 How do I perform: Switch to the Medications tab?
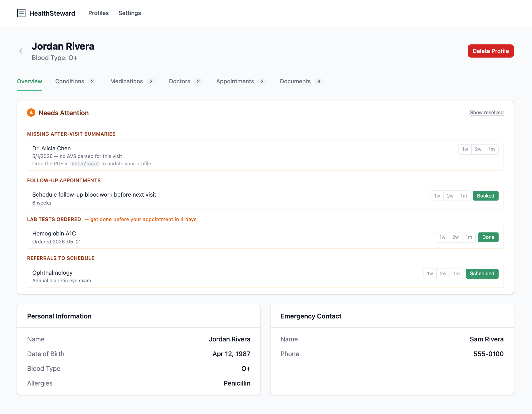pos(133,81)
